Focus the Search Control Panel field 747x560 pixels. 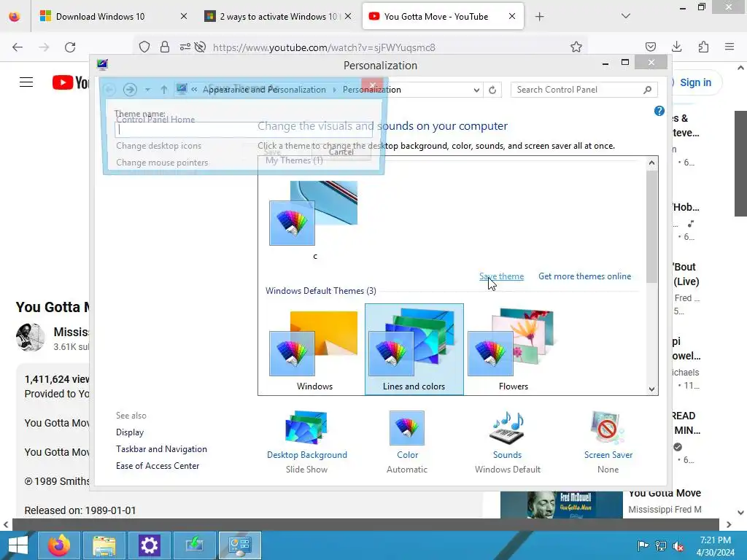577,90
